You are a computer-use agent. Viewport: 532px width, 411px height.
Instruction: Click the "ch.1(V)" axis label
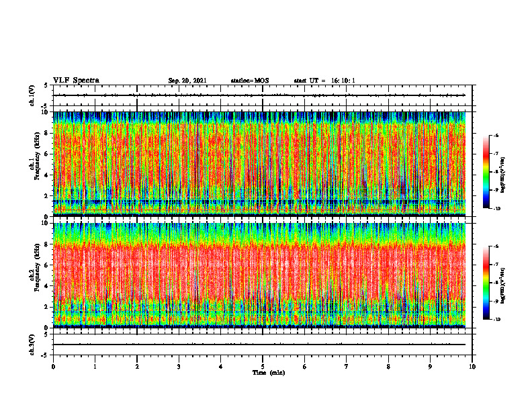click(x=32, y=95)
